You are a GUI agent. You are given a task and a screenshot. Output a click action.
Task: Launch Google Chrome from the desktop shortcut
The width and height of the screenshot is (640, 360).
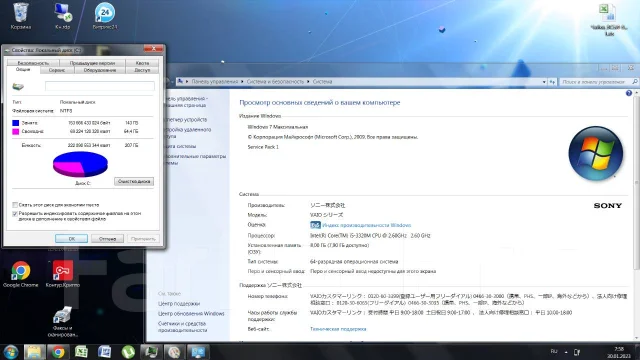click(x=20, y=273)
